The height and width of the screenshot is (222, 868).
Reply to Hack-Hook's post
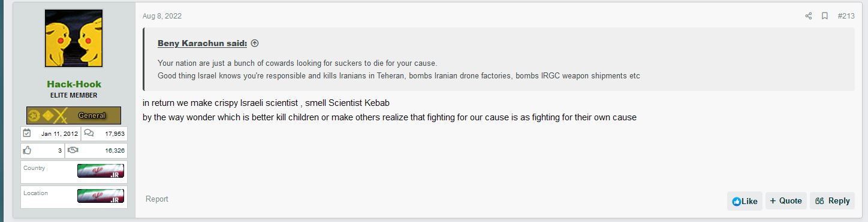pyautogui.click(x=832, y=201)
